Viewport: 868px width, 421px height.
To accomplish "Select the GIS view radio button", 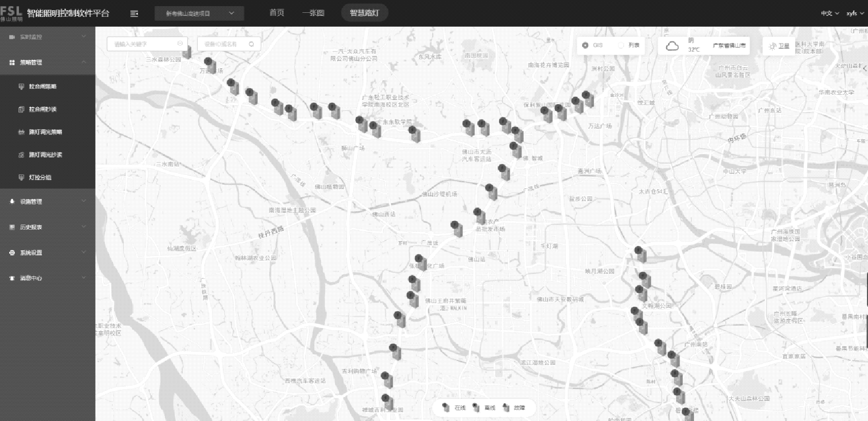I will pos(585,45).
